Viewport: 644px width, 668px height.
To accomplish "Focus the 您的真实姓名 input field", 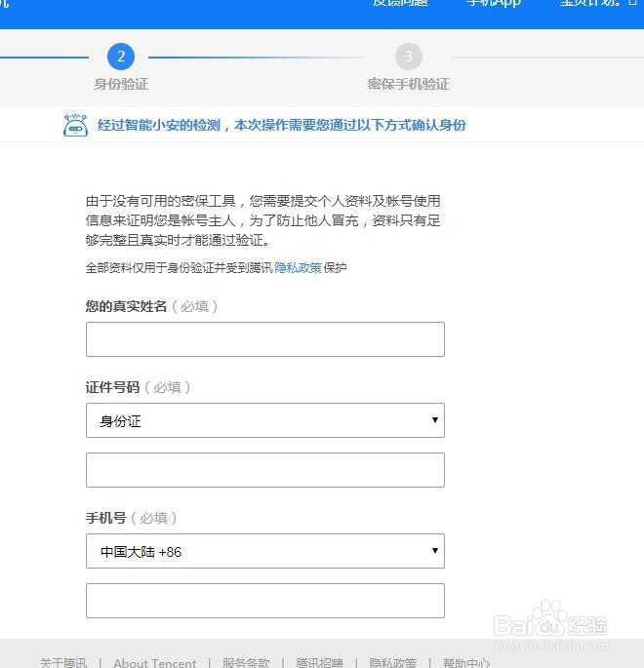I will [x=265, y=339].
